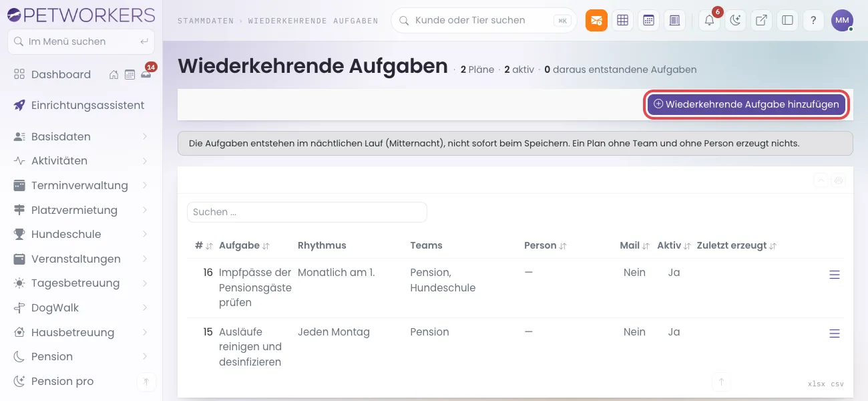Expand DogWalk menu
The height and width of the screenshot is (401, 868).
pyautogui.click(x=81, y=307)
